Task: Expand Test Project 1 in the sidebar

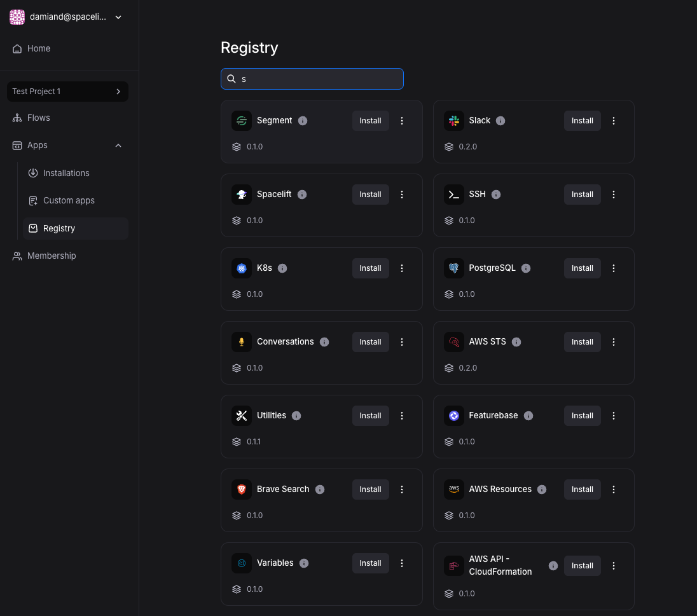Action: (x=118, y=91)
